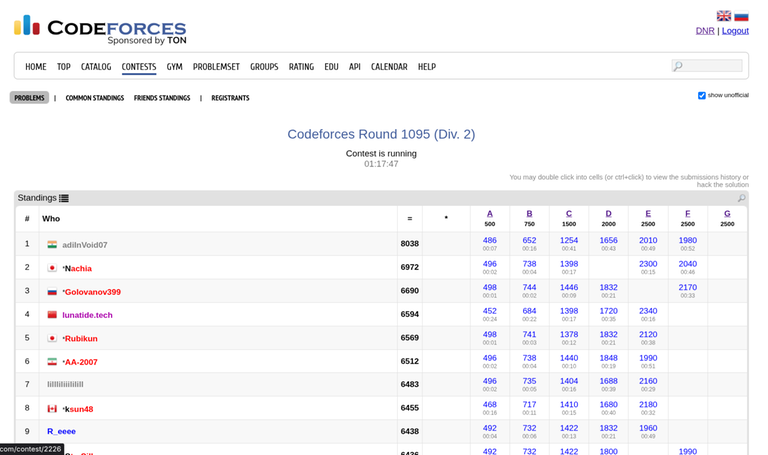The image size is (768, 455).
Task: Click the India flag beside adilnVoid07
Action: click(x=52, y=244)
